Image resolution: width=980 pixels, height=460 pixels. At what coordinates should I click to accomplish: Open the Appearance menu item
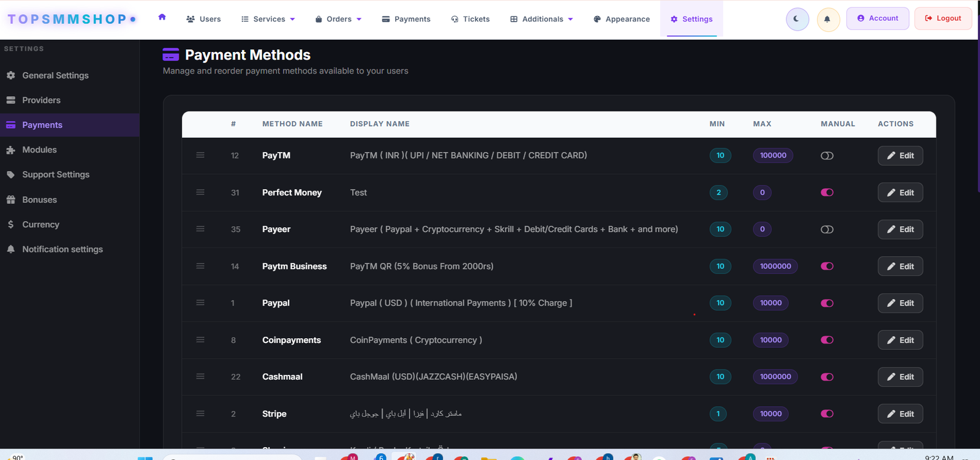[622, 19]
